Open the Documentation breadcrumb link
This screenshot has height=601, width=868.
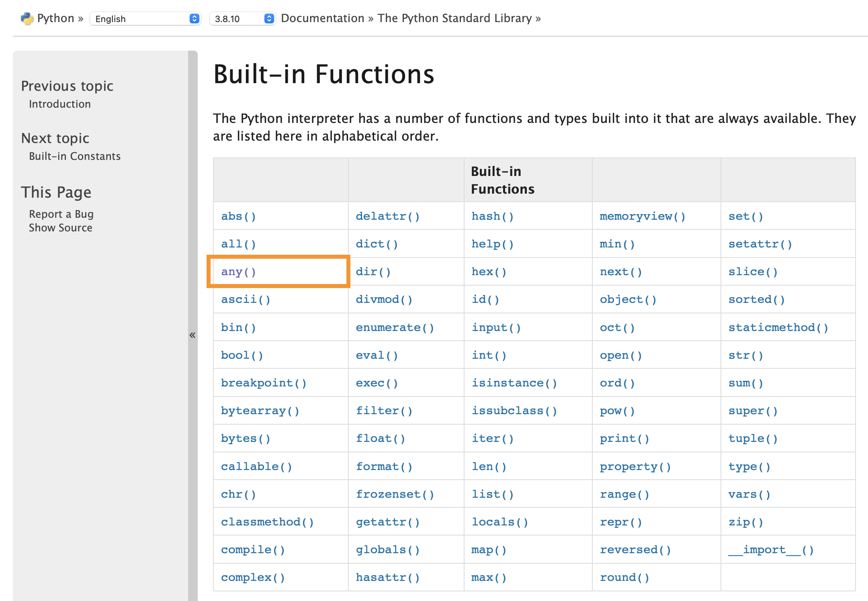pyautogui.click(x=322, y=18)
